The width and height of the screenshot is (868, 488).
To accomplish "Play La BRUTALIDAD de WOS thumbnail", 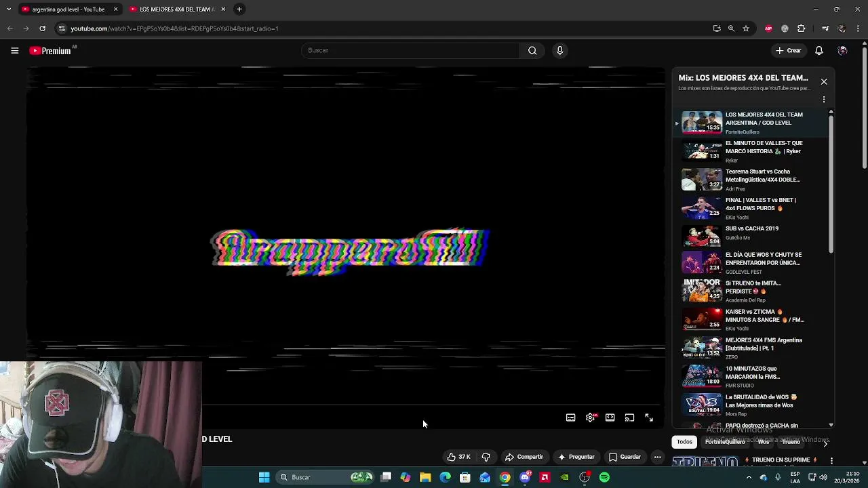I will point(702,405).
